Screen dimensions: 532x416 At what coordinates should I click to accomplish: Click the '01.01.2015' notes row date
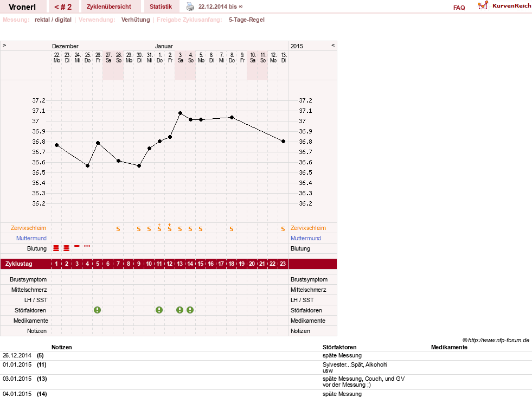17,364
